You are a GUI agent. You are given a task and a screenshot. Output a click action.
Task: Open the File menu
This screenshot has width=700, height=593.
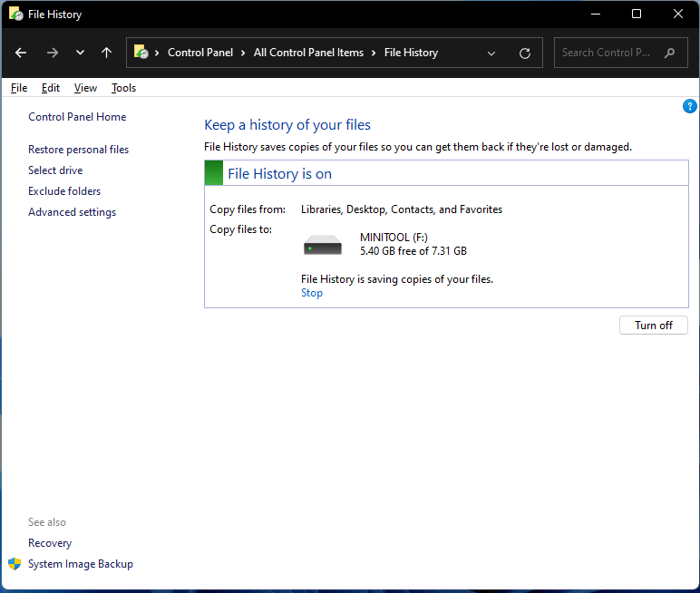point(19,88)
